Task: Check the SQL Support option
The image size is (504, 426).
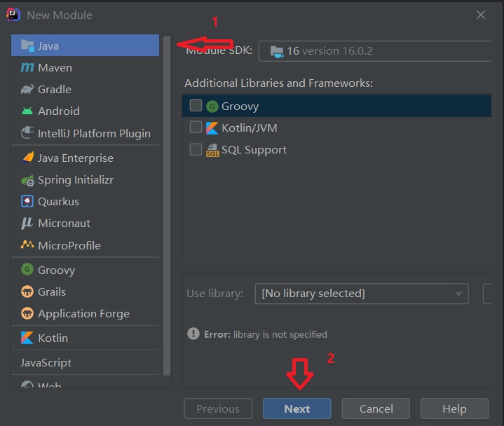Action: coord(196,149)
